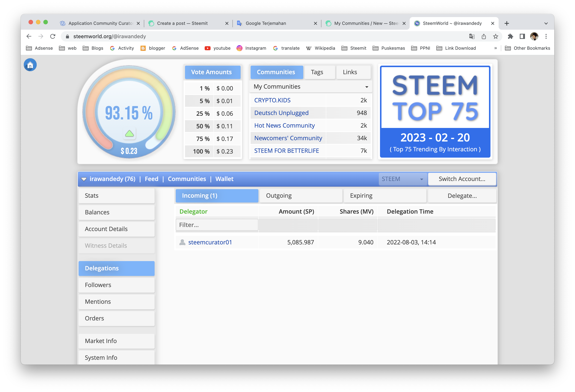Click the steemcurator01 user avatar icon

click(182, 242)
